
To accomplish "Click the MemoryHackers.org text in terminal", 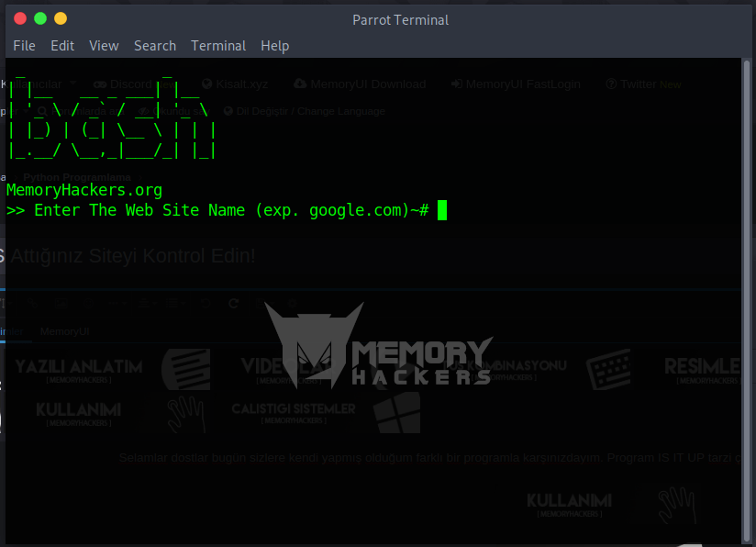I will tap(84, 190).
